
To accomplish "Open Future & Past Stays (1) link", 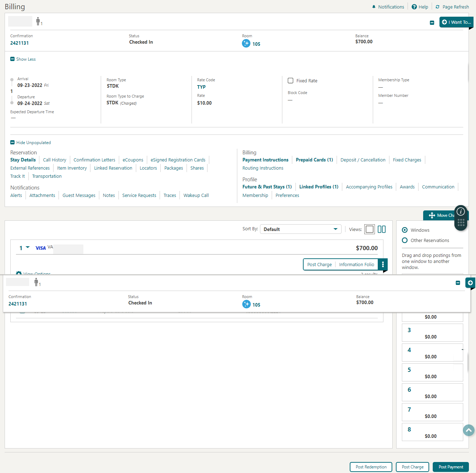I will [267, 187].
